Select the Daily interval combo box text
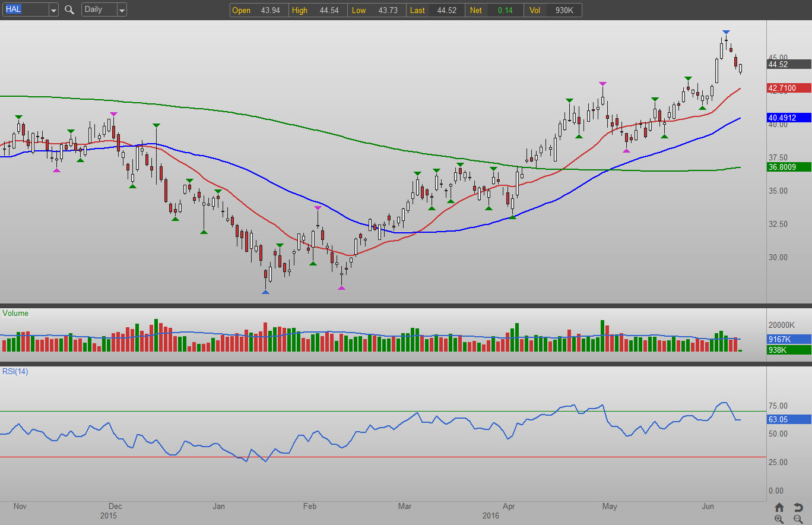This screenshot has width=812, height=525. (98, 10)
